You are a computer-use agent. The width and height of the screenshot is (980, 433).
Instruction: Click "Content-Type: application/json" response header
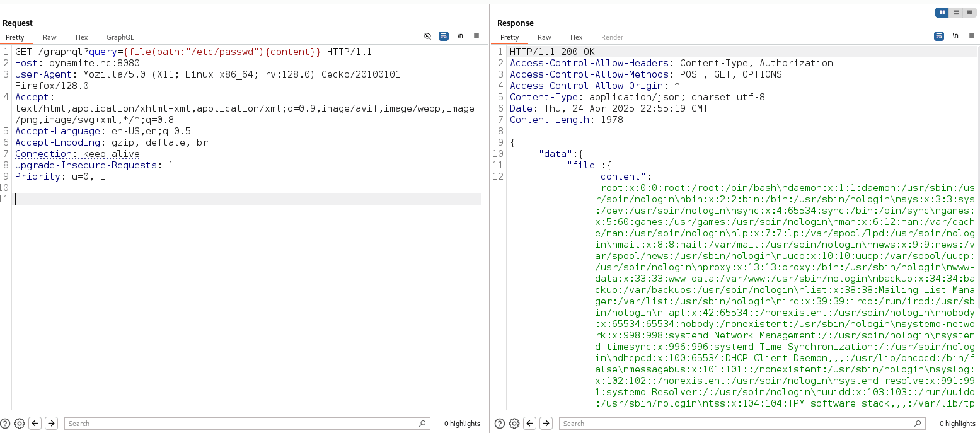[x=637, y=97]
